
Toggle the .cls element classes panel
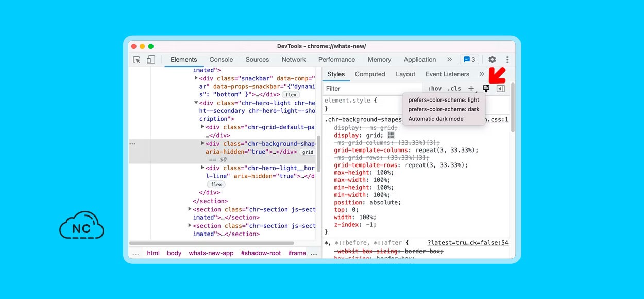(x=454, y=89)
